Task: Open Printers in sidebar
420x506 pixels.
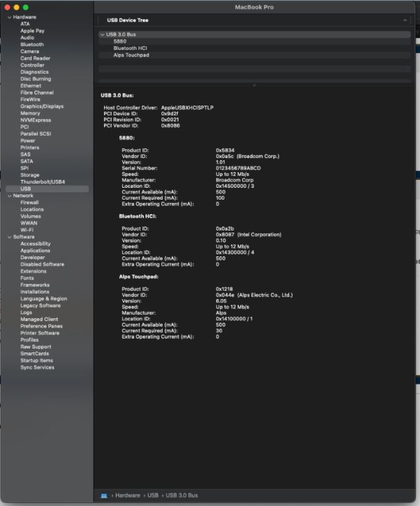Action: coord(30,148)
